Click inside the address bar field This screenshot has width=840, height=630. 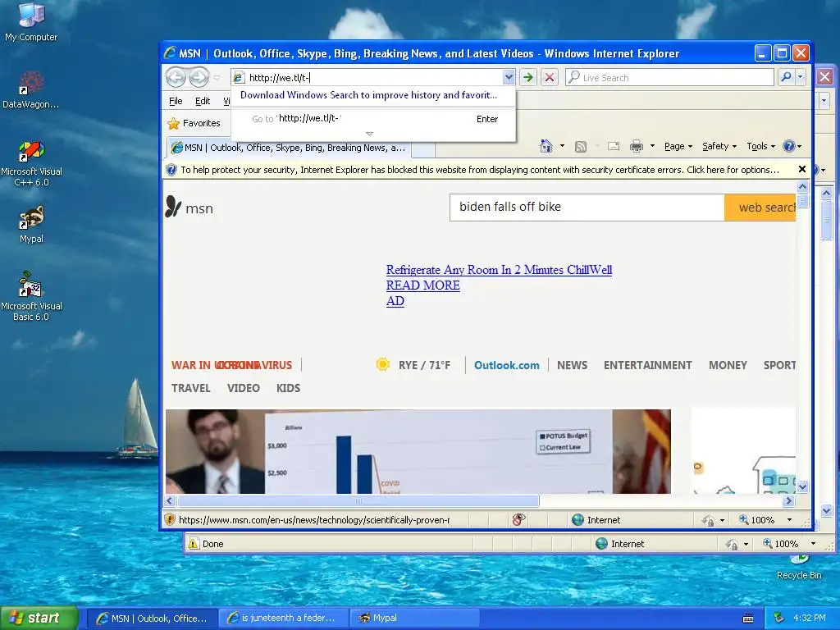(375, 78)
